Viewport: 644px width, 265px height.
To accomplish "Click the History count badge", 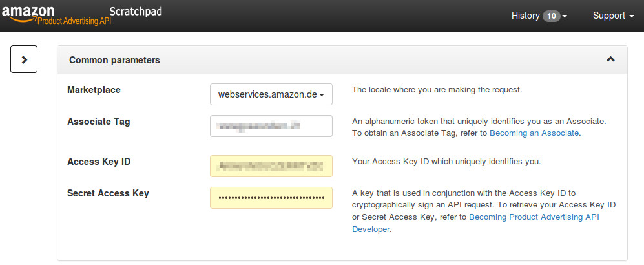I will pos(551,16).
